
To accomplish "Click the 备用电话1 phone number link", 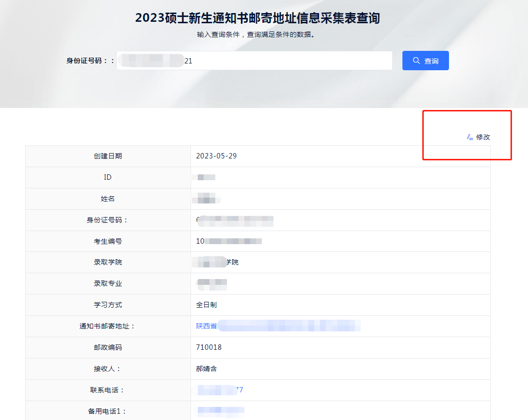I will pyautogui.click(x=220, y=411).
